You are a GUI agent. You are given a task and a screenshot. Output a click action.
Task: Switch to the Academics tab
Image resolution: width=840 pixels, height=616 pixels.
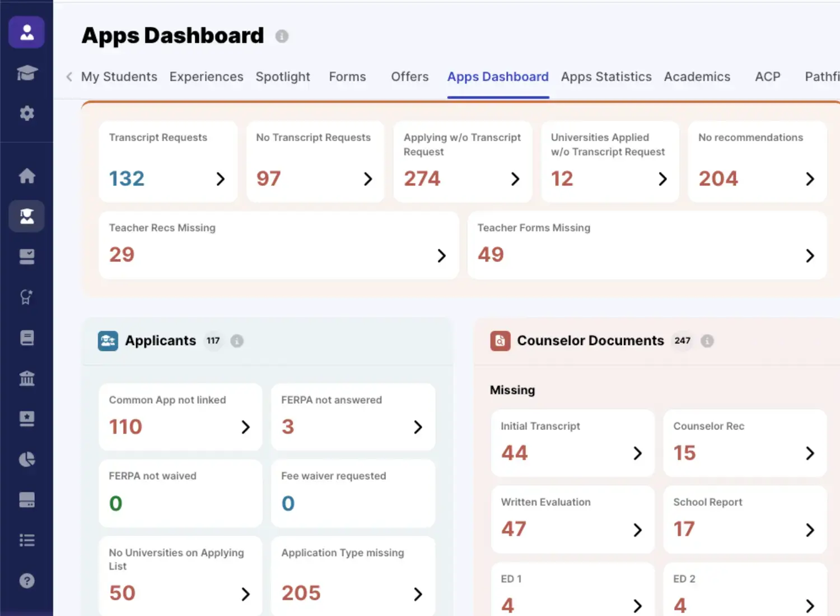[697, 77]
